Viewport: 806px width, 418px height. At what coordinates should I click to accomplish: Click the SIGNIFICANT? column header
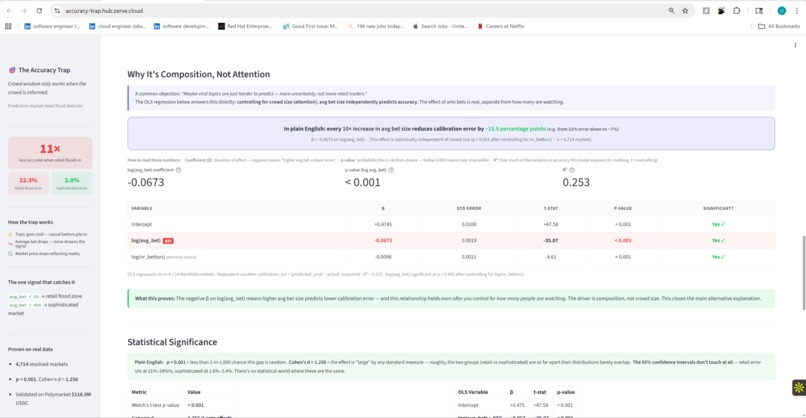[x=718, y=208]
